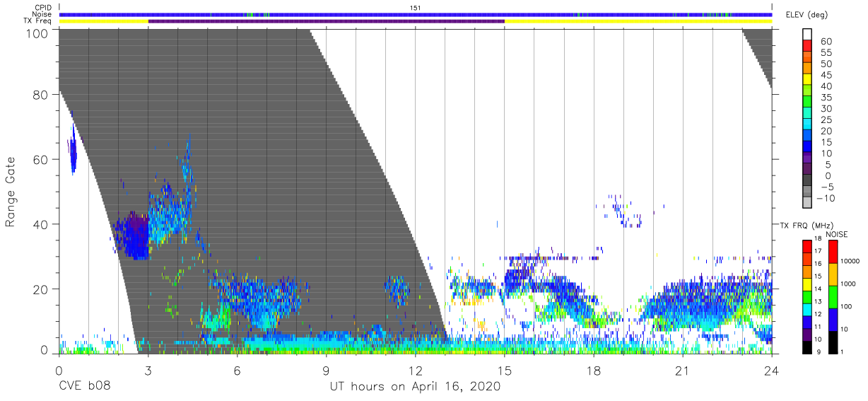Click the 10000 noise scale label
Image resolution: width=868 pixels, height=401 pixels.
pos(852,262)
